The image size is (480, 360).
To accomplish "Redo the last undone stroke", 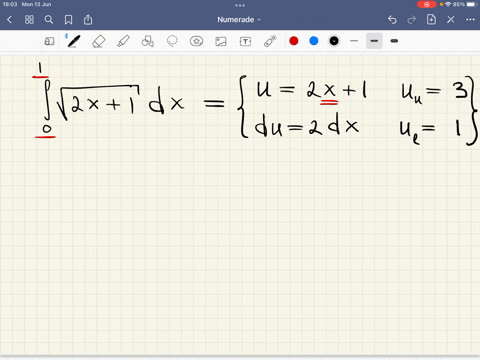I will point(412,20).
